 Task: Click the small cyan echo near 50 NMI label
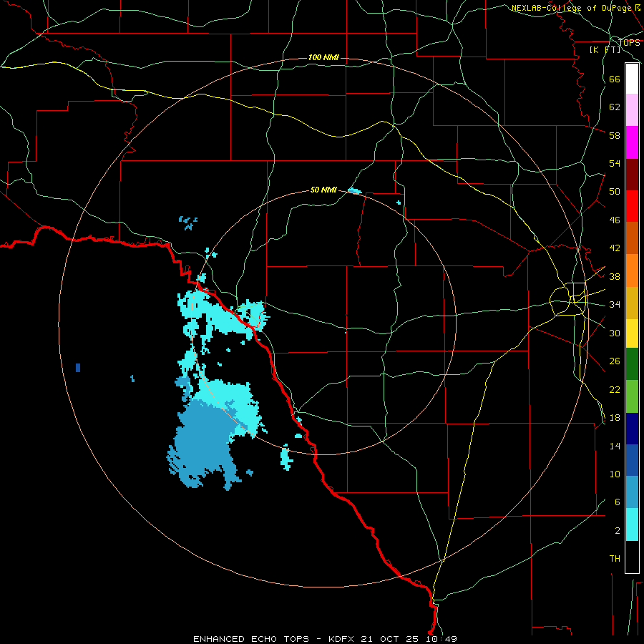point(354,190)
